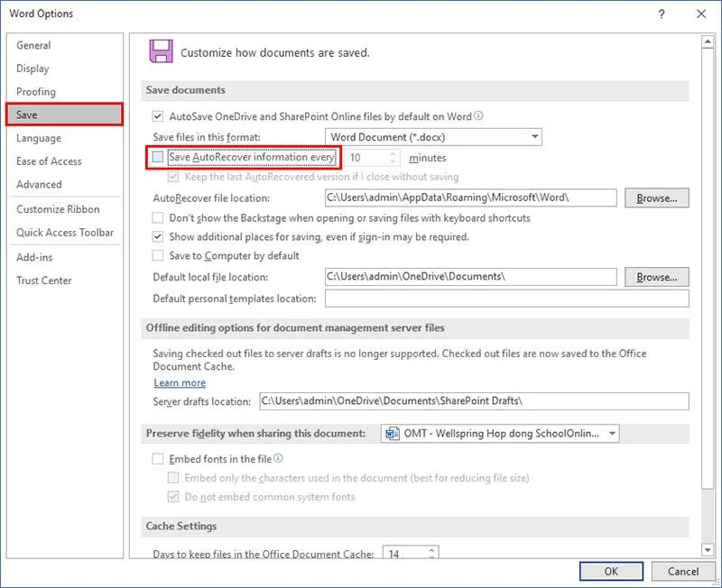This screenshot has height=588, width=722.
Task: Click the info icon beside Embed fonts
Action: (x=278, y=458)
